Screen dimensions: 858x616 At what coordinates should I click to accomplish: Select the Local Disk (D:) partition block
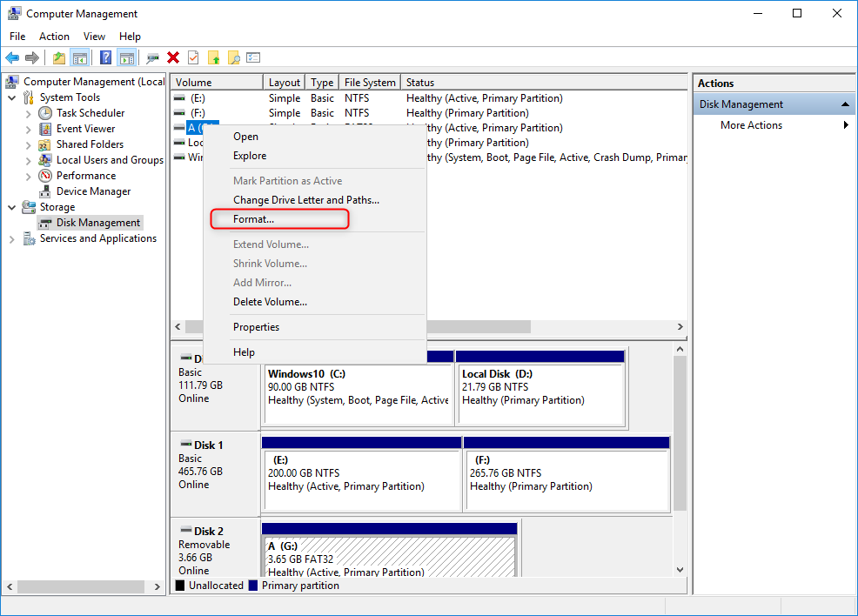coord(540,394)
